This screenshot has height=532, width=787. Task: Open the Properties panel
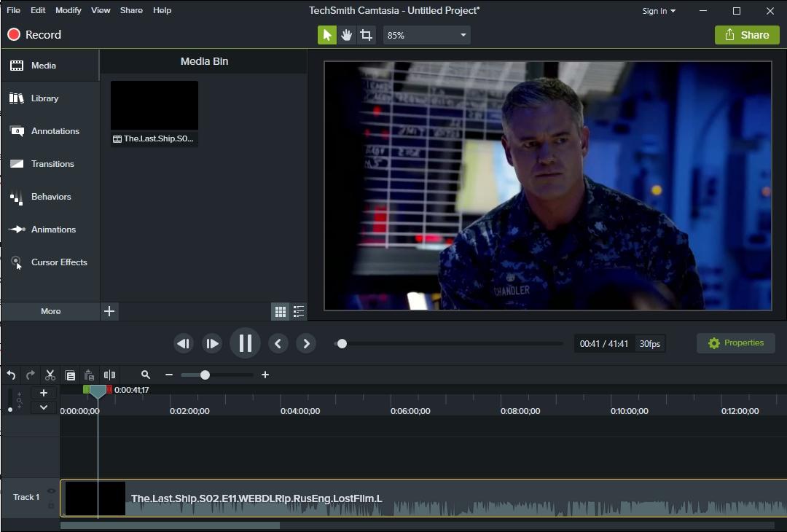click(x=736, y=343)
